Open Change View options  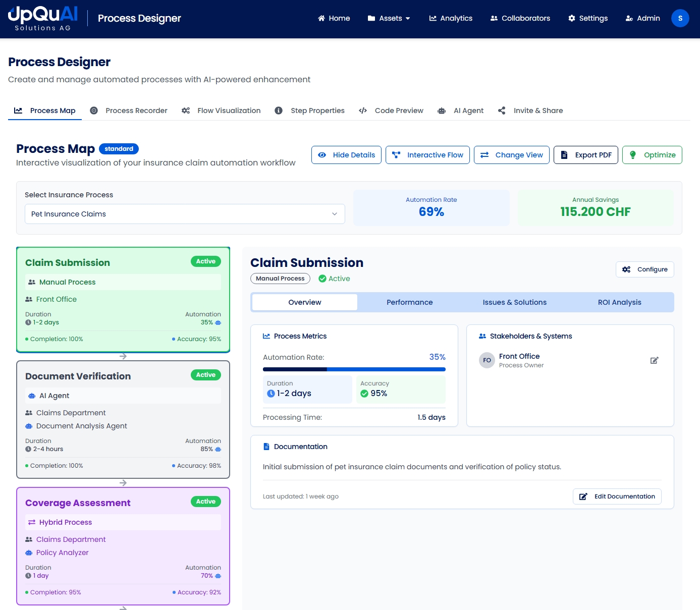(511, 155)
